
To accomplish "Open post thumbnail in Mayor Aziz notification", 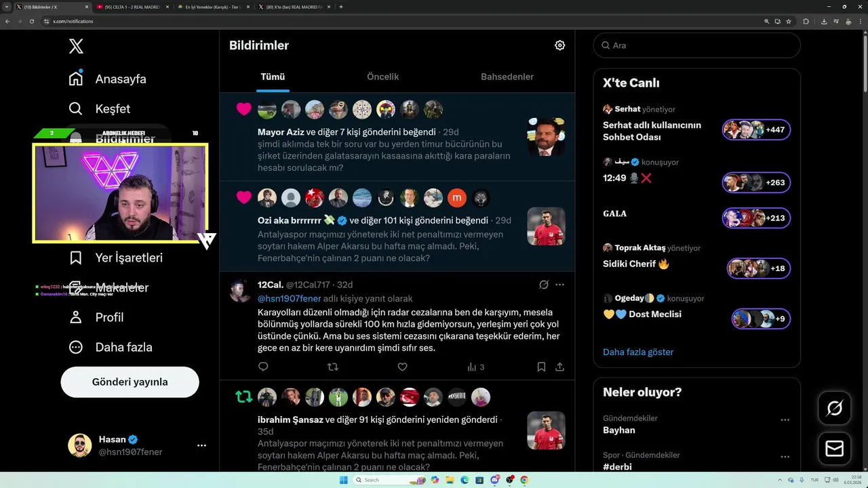I will [546, 137].
